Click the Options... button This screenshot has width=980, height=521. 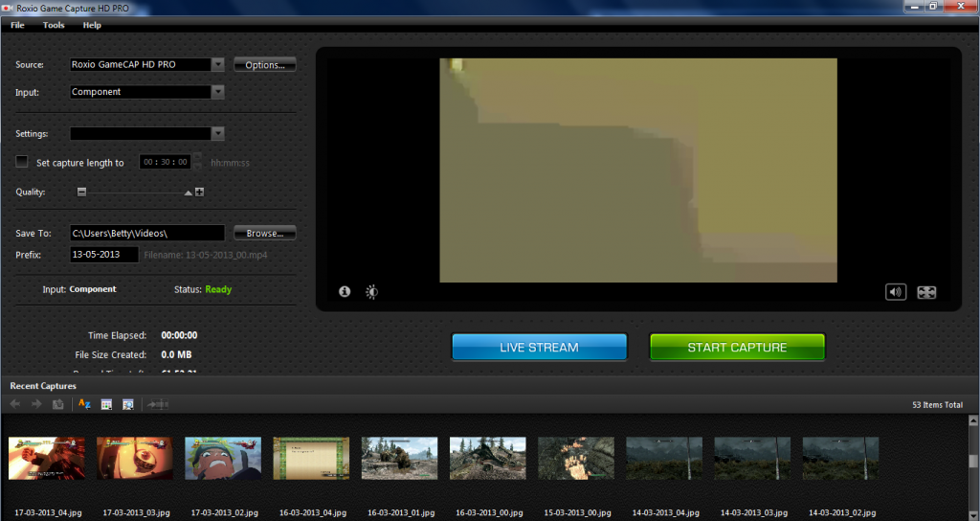[265, 64]
